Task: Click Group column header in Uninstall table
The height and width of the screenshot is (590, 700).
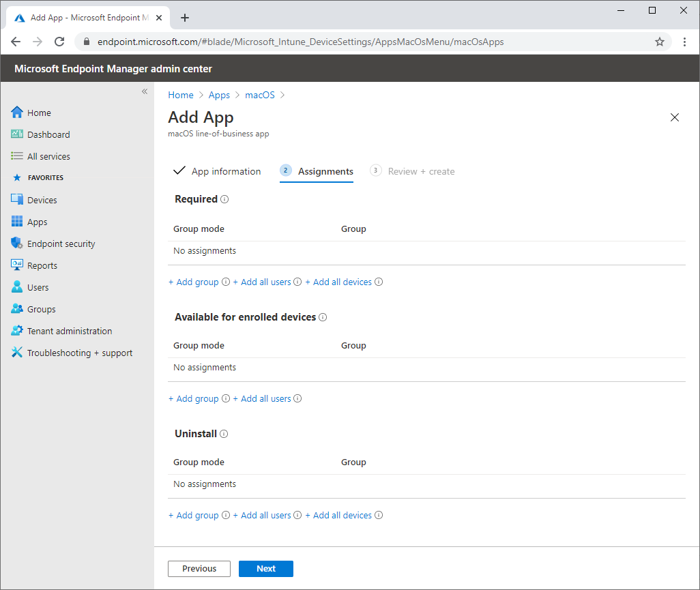Action: 353,462
